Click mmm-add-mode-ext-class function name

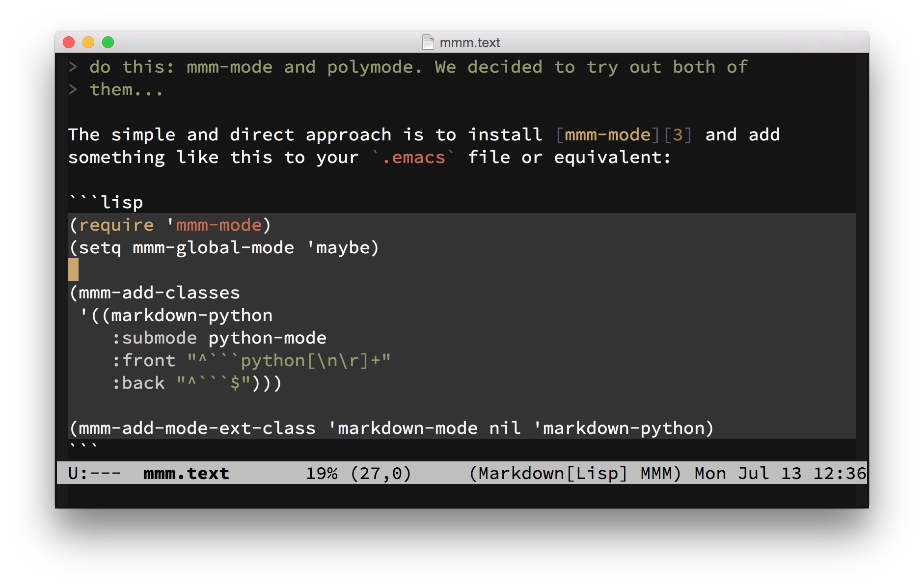point(197,428)
